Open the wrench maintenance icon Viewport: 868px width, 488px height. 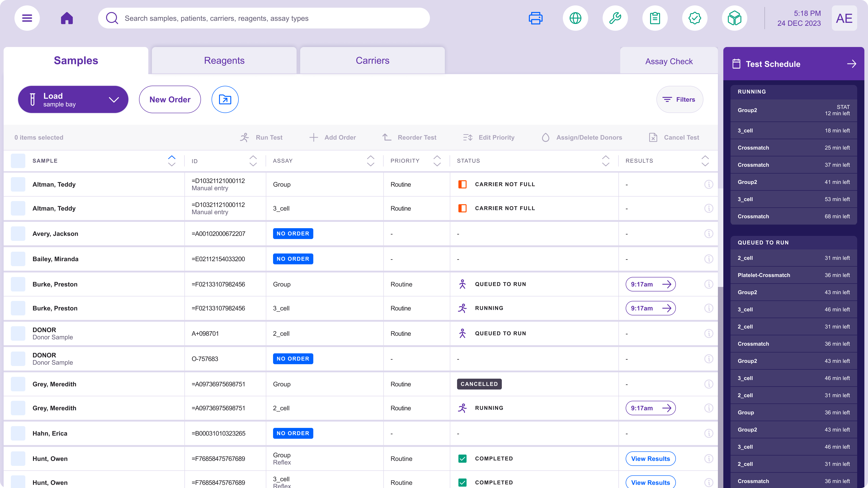pos(615,18)
